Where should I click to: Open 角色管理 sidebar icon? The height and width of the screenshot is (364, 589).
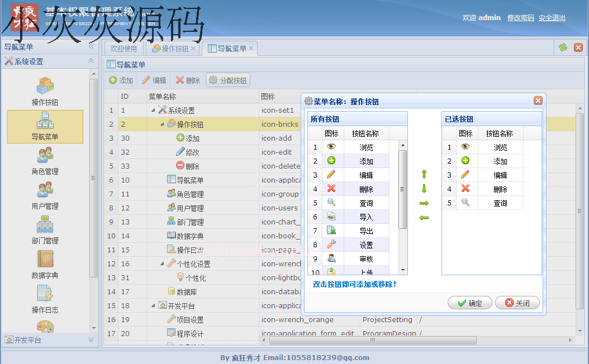point(45,161)
